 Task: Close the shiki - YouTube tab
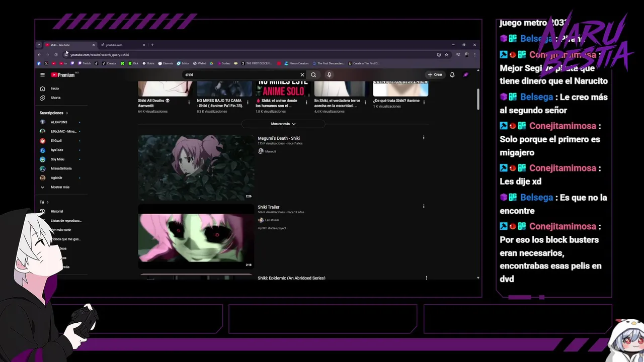pyautogui.click(x=94, y=45)
